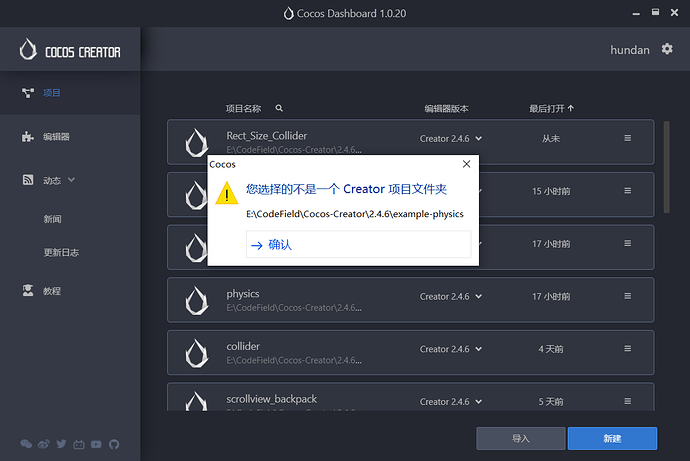Viewport: 690px width, 461px height.
Task: Open menu icon for first 17 小时前 project
Action: 628,243
